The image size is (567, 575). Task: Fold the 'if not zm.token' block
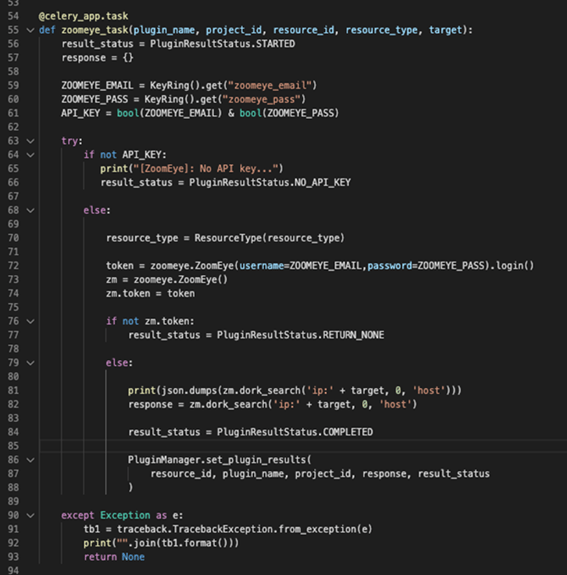tap(30, 322)
